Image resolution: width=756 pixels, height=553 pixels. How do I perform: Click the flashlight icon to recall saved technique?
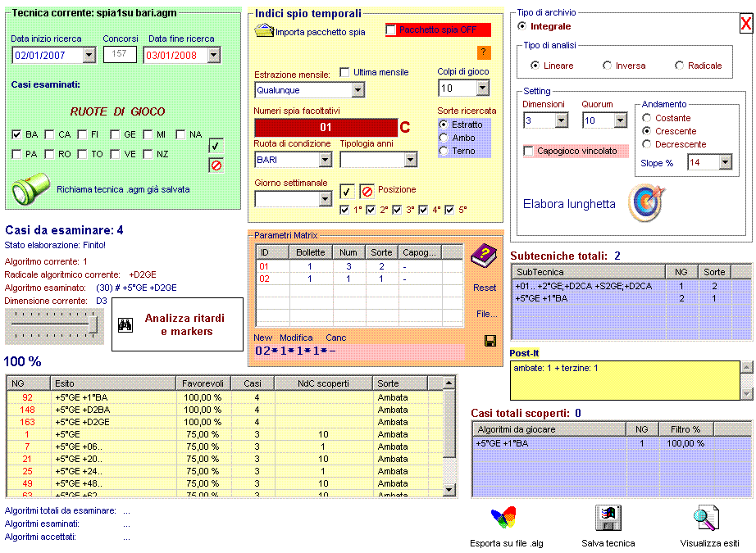[30, 189]
